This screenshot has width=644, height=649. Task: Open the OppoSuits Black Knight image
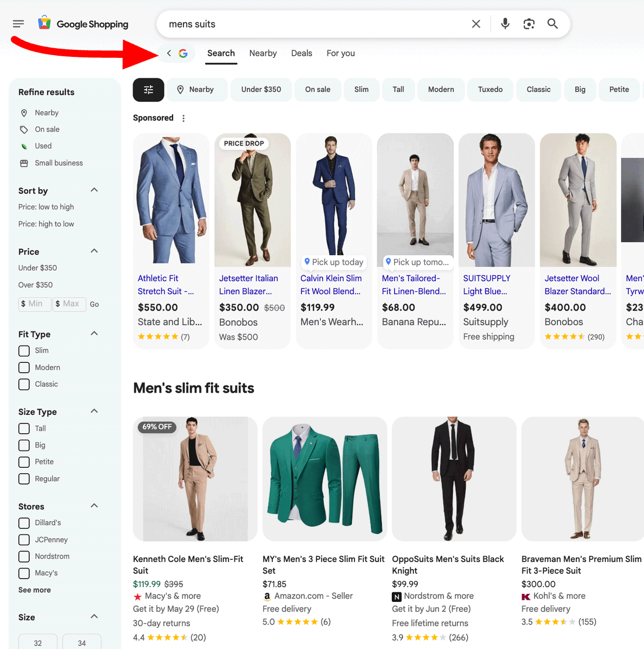coord(454,479)
